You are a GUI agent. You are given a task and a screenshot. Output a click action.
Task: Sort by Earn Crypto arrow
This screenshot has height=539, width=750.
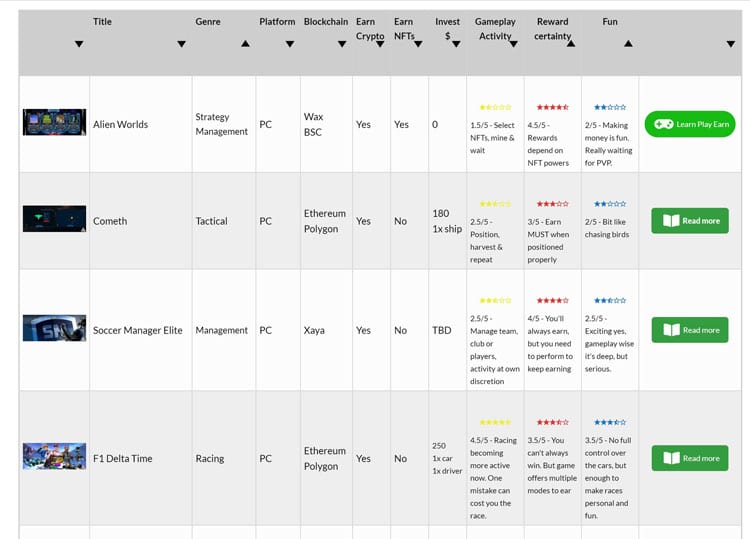(x=380, y=44)
